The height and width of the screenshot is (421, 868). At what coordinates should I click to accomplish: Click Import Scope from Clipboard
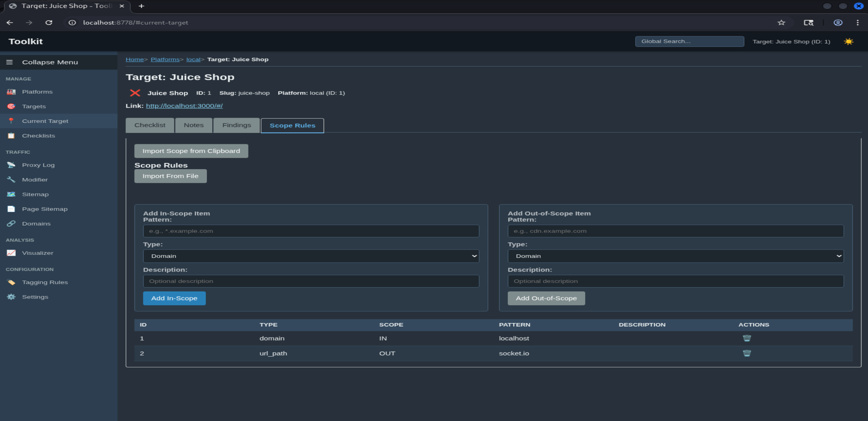click(x=191, y=151)
